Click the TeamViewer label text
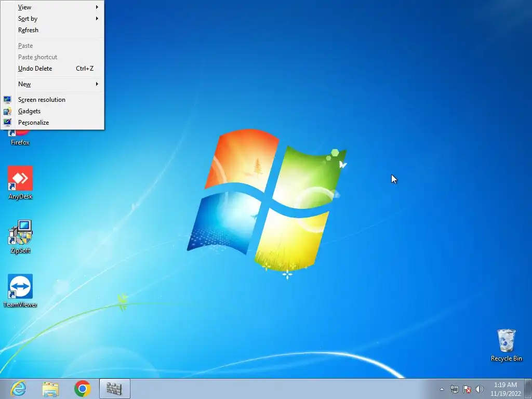 tap(20, 304)
